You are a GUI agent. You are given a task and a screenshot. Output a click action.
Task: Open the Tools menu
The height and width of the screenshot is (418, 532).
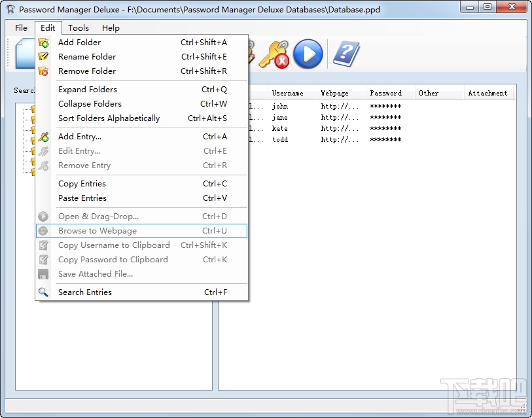[x=78, y=27]
